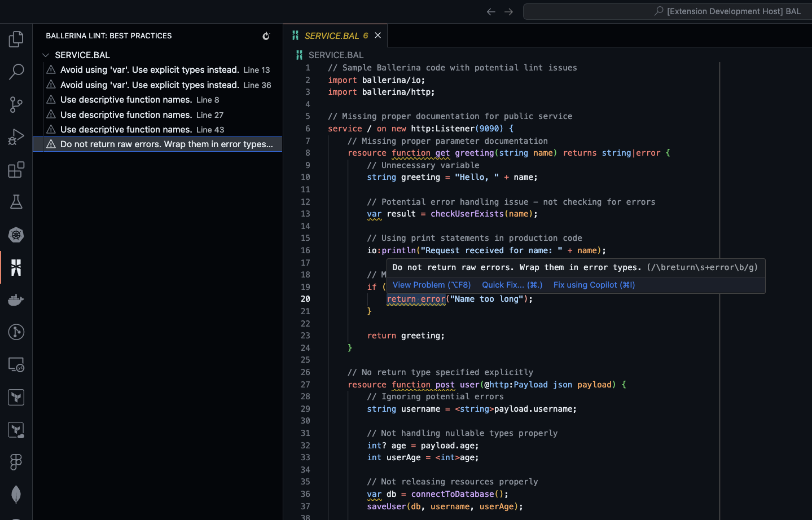Click line number 20 in the gutter

point(305,299)
